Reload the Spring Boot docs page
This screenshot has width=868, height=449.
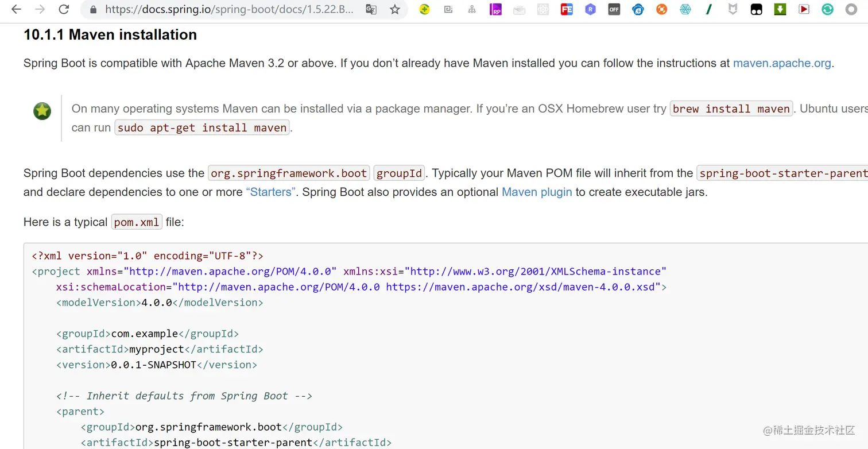click(64, 9)
